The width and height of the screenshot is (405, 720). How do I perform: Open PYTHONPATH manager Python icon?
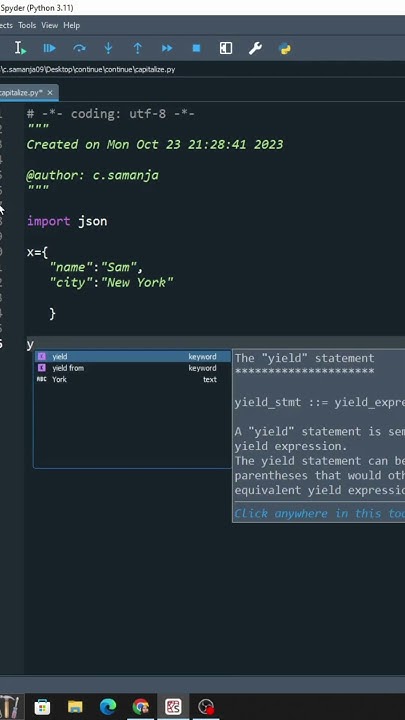[285, 48]
